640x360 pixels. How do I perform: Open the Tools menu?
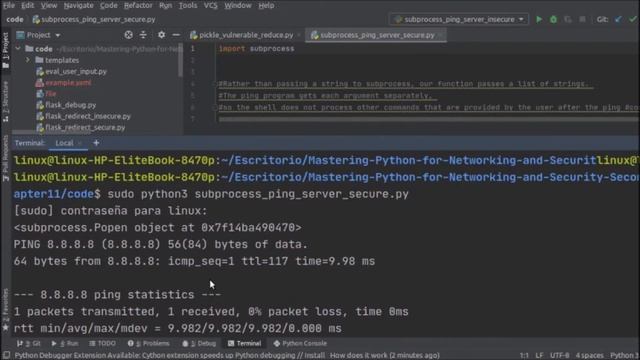pyautogui.click(x=188, y=5)
